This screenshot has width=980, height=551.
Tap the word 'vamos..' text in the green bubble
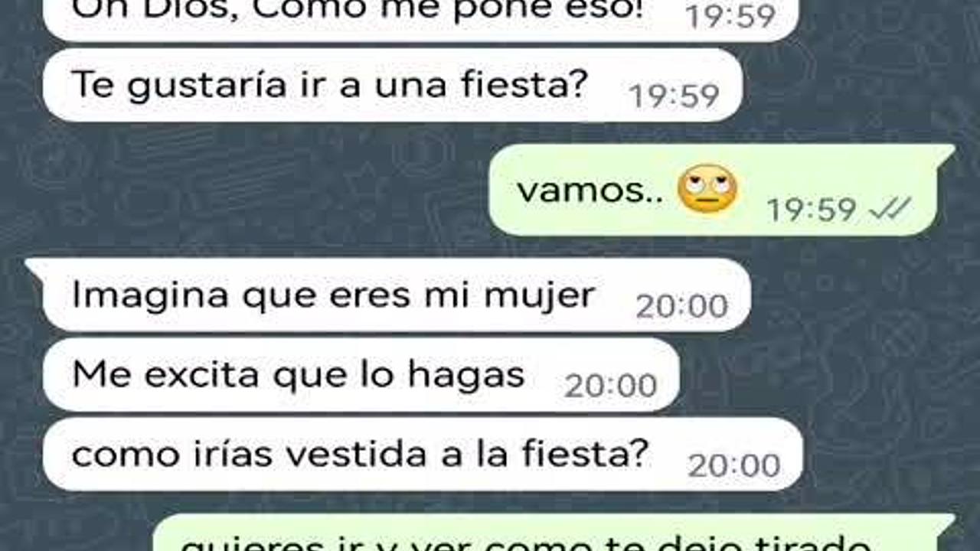click(590, 190)
